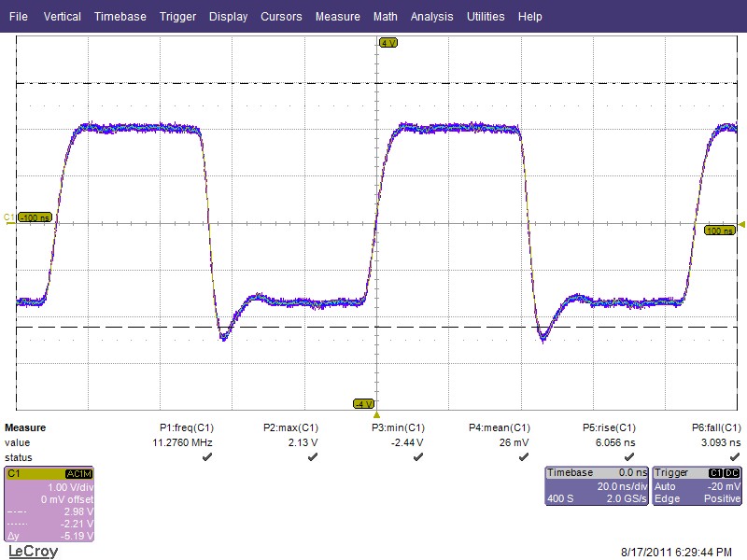Open the Vertical menu
Screen dimensions: 747x560
click(62, 16)
